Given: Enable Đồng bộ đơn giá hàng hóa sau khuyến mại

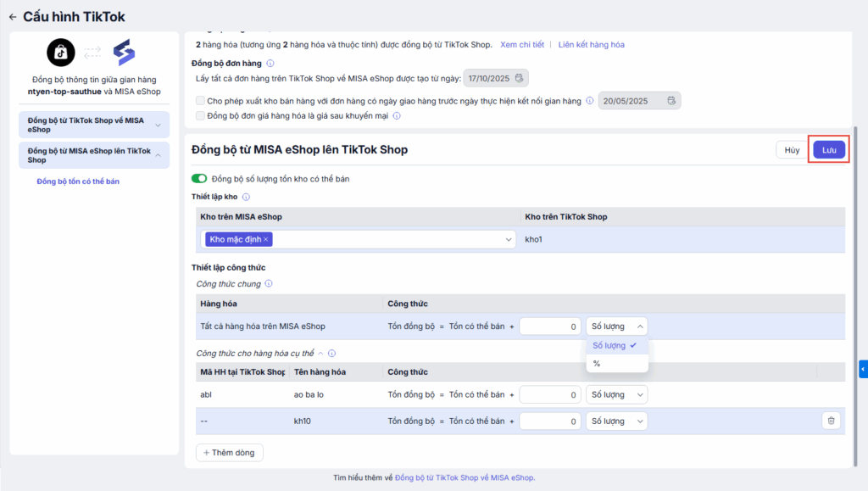Looking at the screenshot, I should [x=200, y=115].
